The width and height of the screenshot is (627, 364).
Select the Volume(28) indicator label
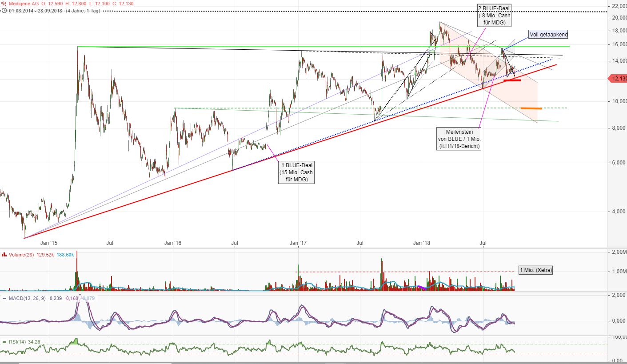pyautogui.click(x=21, y=254)
